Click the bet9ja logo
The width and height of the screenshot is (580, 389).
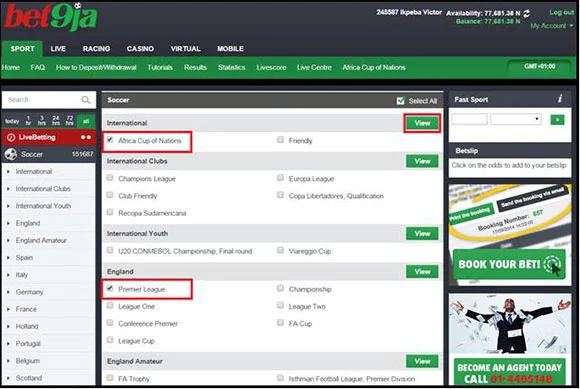pos(51,17)
